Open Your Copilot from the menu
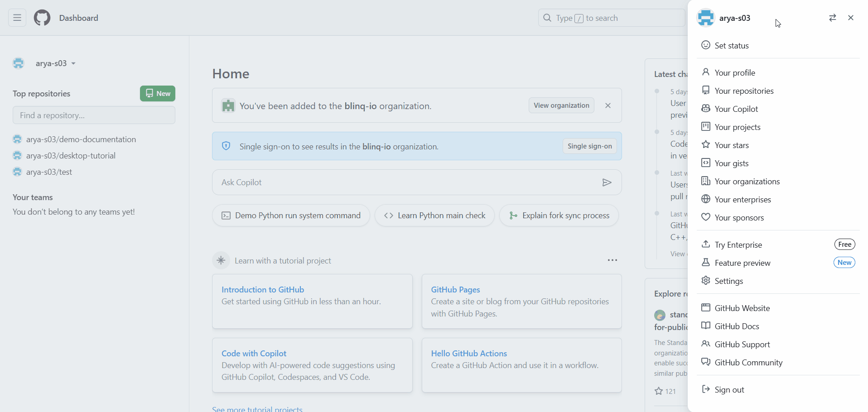This screenshot has width=868, height=412. pos(736,109)
